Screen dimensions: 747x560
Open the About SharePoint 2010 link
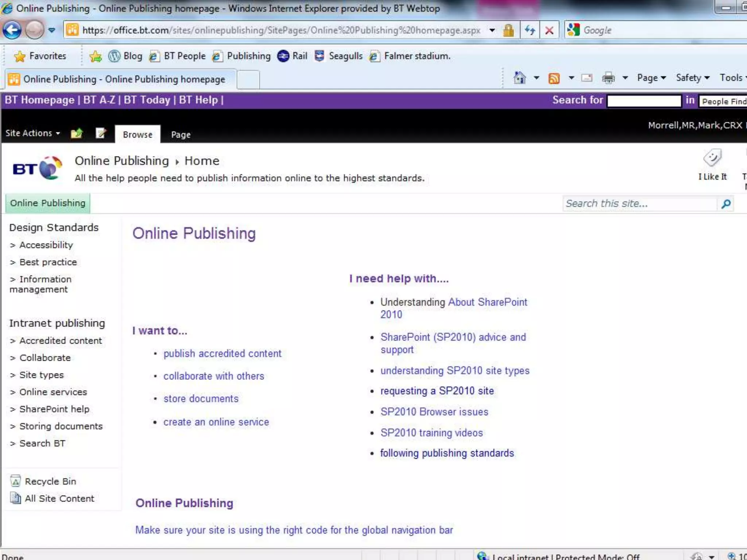[454, 308]
